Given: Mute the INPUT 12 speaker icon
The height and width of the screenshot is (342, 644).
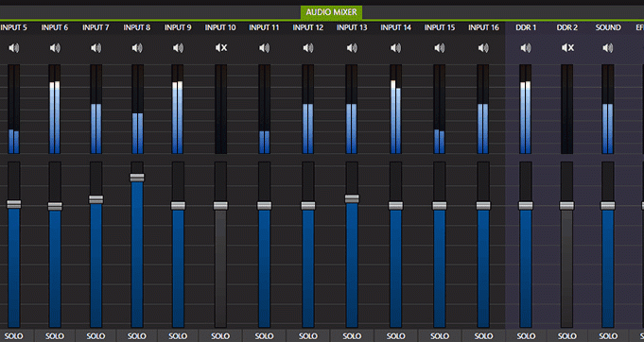Looking at the screenshot, I should point(308,48).
